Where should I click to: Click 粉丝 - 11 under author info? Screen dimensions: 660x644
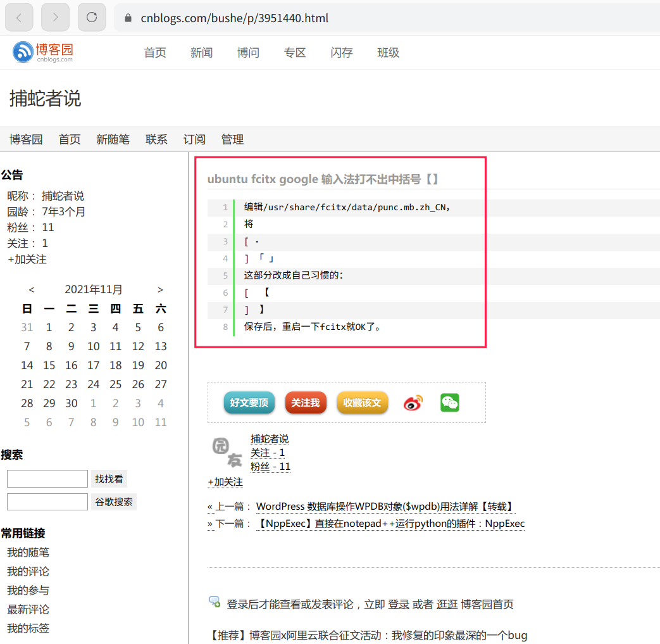tap(270, 467)
